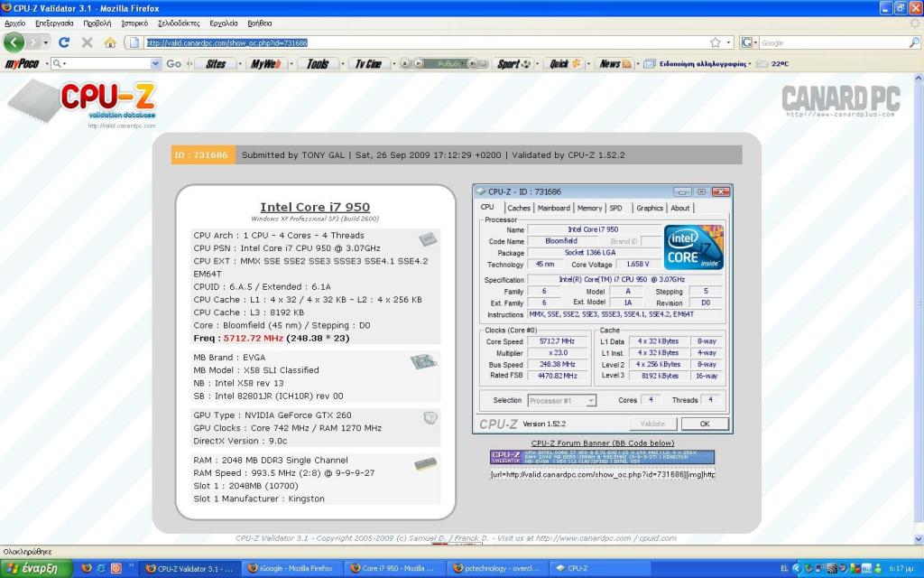Click the myPoco toolbar logo
This screenshot has height=578, width=924.
pos(22,64)
